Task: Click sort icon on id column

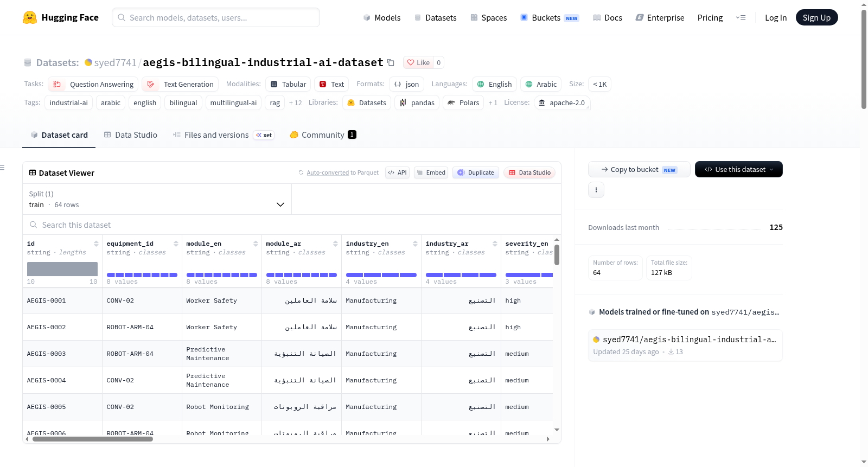Action: coord(96,244)
